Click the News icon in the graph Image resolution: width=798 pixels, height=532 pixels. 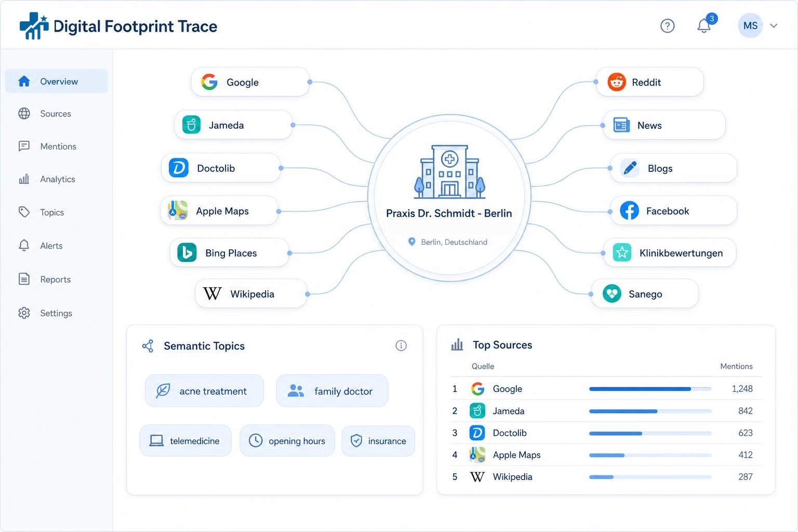click(621, 125)
